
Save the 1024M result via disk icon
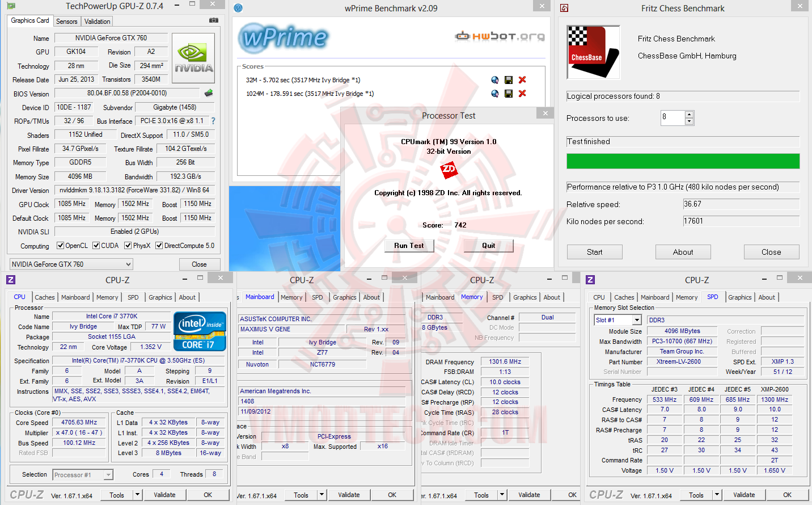pyautogui.click(x=508, y=94)
